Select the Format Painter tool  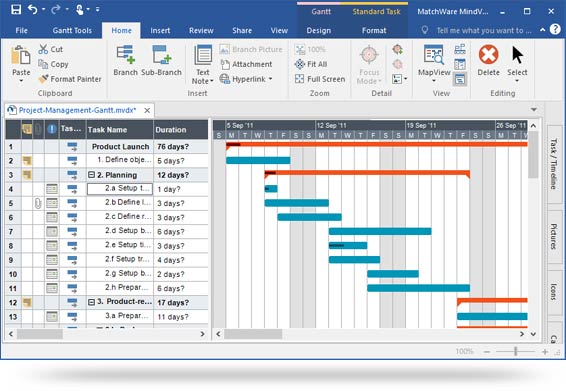pos(70,79)
